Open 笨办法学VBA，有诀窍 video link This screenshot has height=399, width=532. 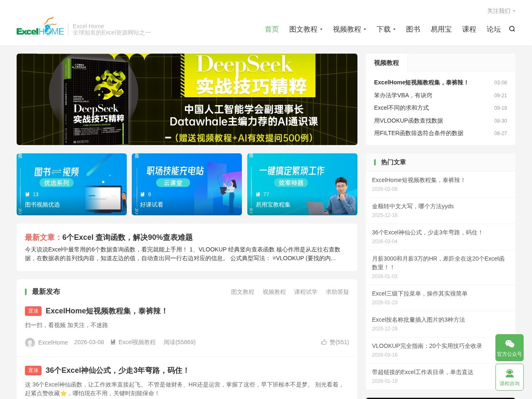(403, 95)
